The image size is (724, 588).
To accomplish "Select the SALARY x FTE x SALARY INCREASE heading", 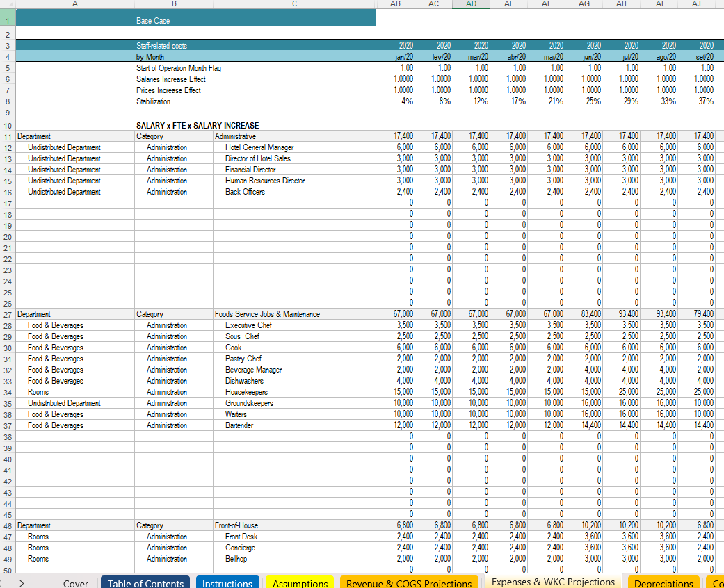I will (198, 126).
